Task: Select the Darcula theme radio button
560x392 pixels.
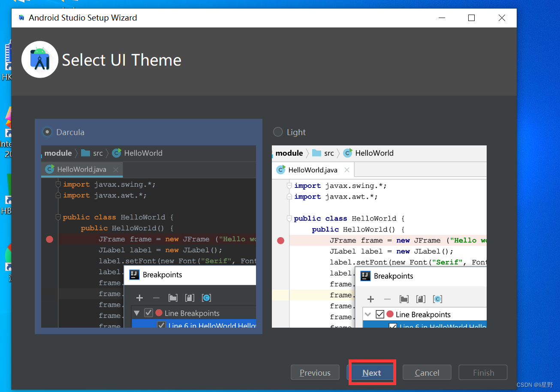Action: 47,132
